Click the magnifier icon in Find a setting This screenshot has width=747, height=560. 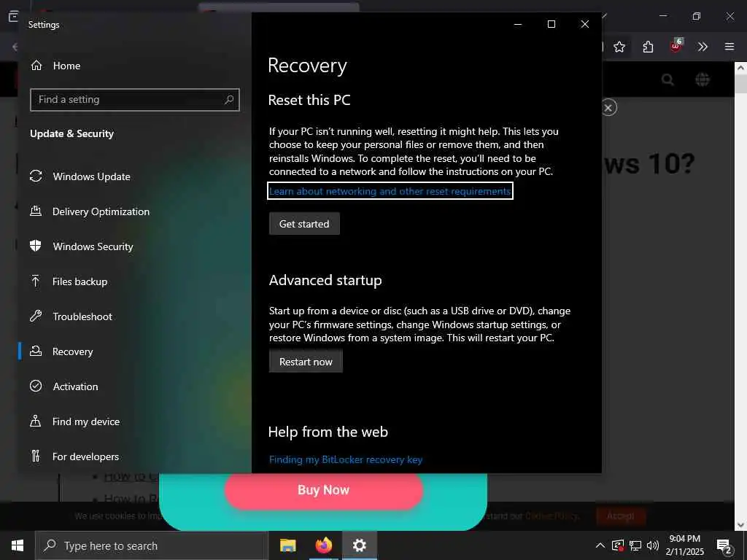tap(229, 99)
